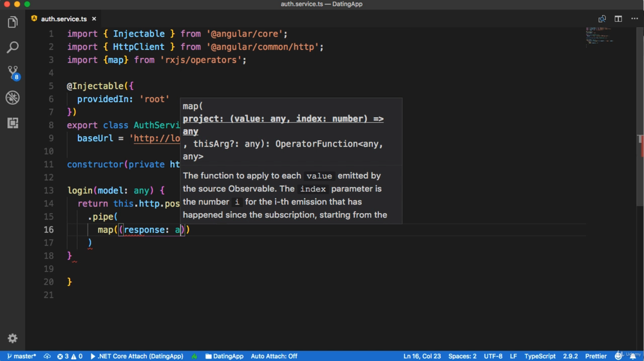Click 'baseUrl' variable on line 9

click(x=95, y=138)
